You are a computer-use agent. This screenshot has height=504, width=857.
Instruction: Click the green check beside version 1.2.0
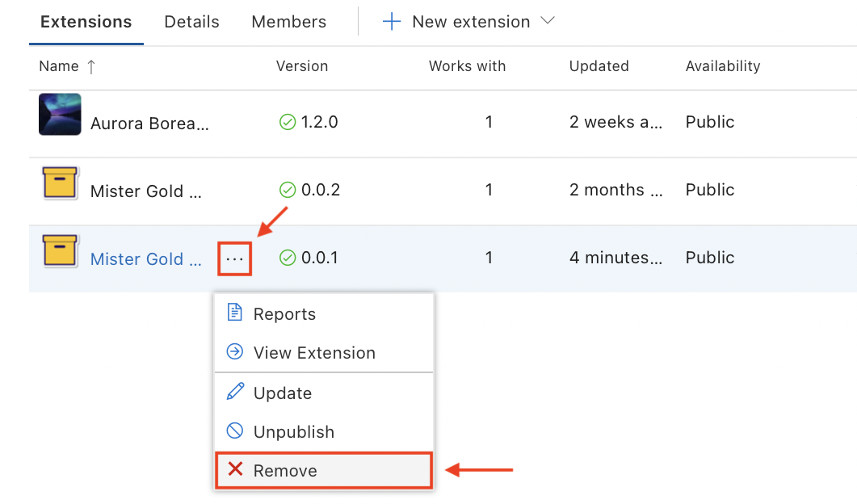point(288,122)
